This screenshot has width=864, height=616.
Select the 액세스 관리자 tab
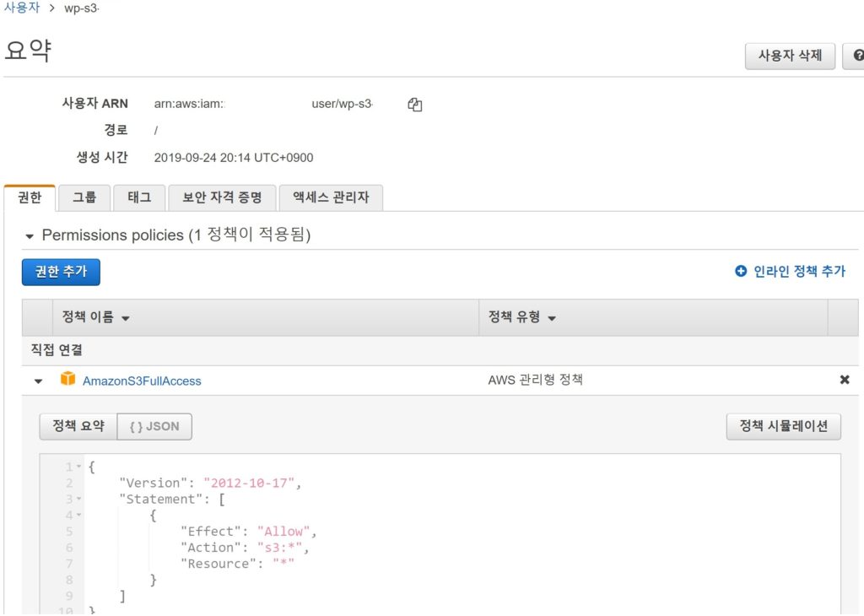pos(331,197)
